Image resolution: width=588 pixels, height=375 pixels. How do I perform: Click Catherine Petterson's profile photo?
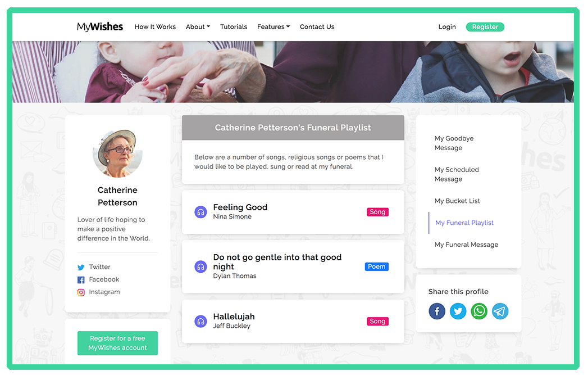click(117, 152)
